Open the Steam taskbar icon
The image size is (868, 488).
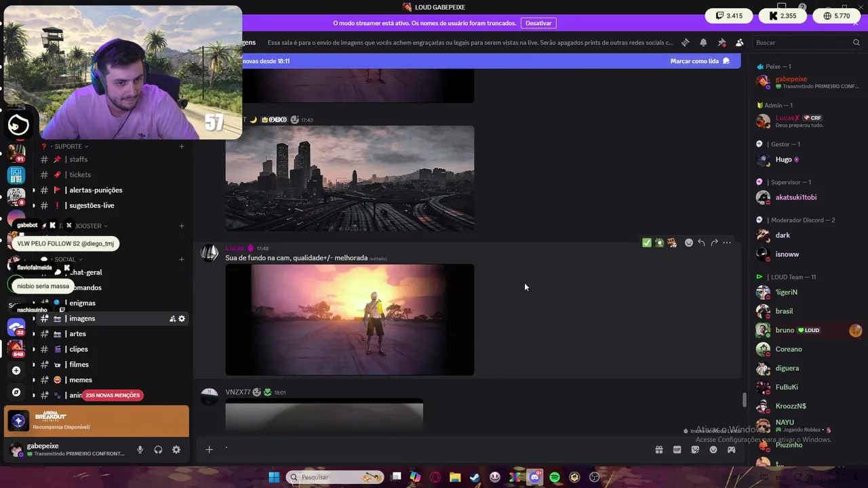click(475, 477)
